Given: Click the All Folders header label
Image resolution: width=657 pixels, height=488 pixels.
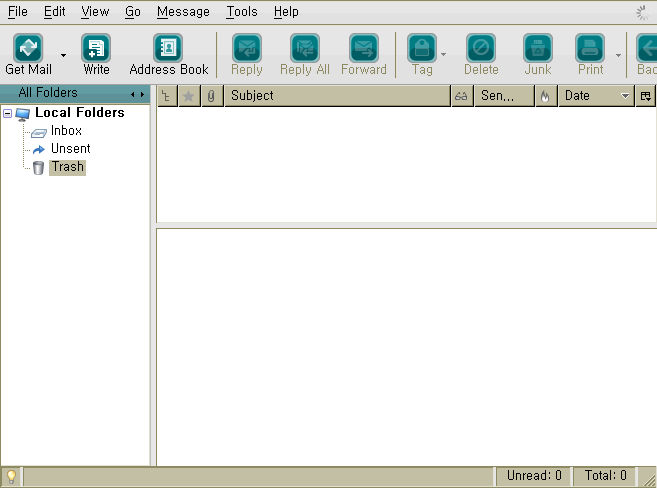Looking at the screenshot, I should click(48, 93).
